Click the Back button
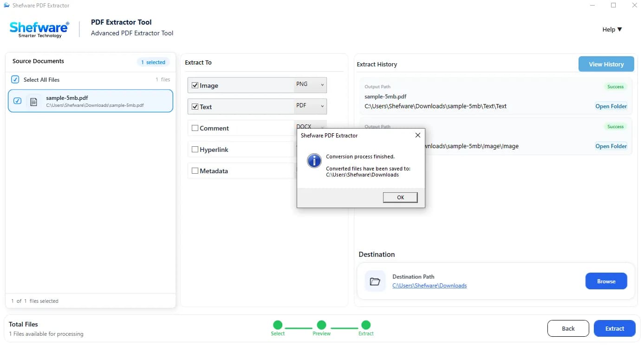Viewport: 644px width, 346px height. pos(568,328)
